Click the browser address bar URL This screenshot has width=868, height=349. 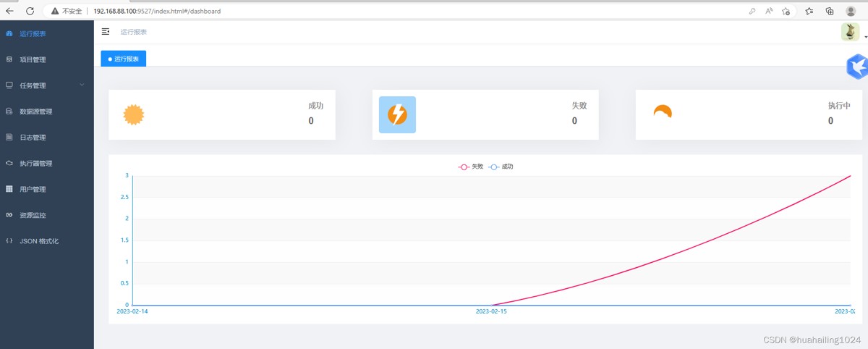(x=157, y=12)
